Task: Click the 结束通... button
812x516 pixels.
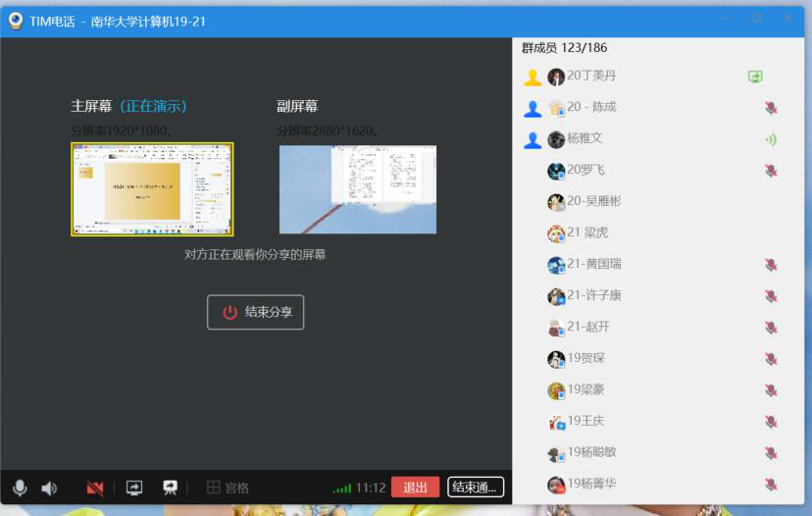Action: [x=476, y=488]
